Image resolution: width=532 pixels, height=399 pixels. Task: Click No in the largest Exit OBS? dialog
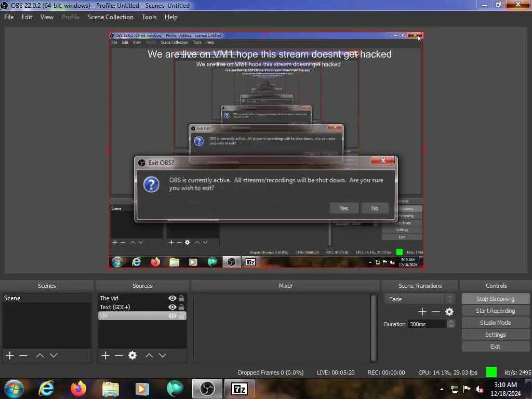coord(375,208)
